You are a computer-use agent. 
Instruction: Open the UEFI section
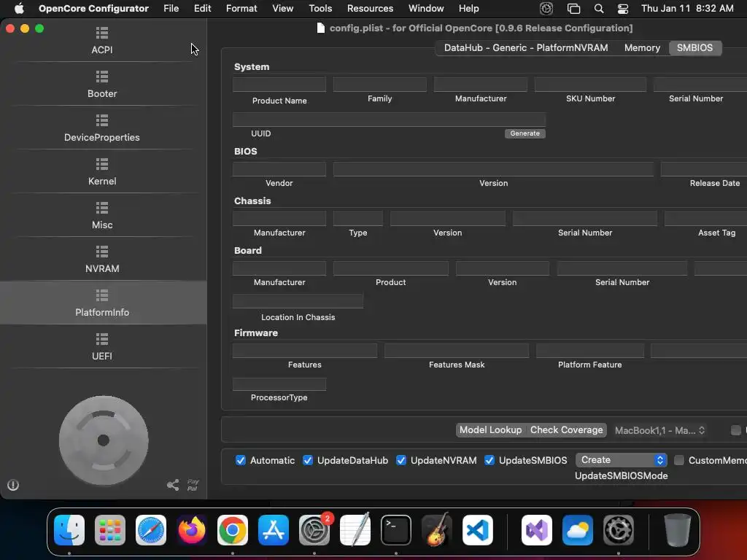coord(102,346)
